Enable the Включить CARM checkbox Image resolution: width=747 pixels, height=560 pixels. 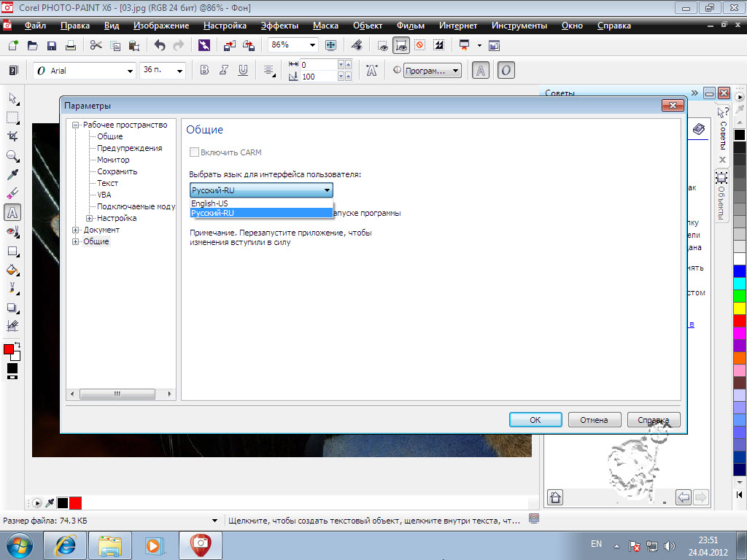pyautogui.click(x=194, y=152)
